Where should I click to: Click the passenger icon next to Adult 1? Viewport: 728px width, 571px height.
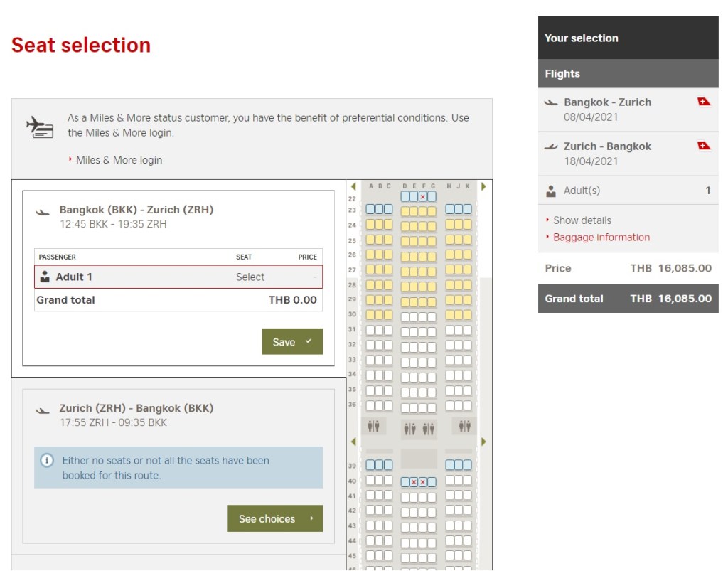click(45, 277)
